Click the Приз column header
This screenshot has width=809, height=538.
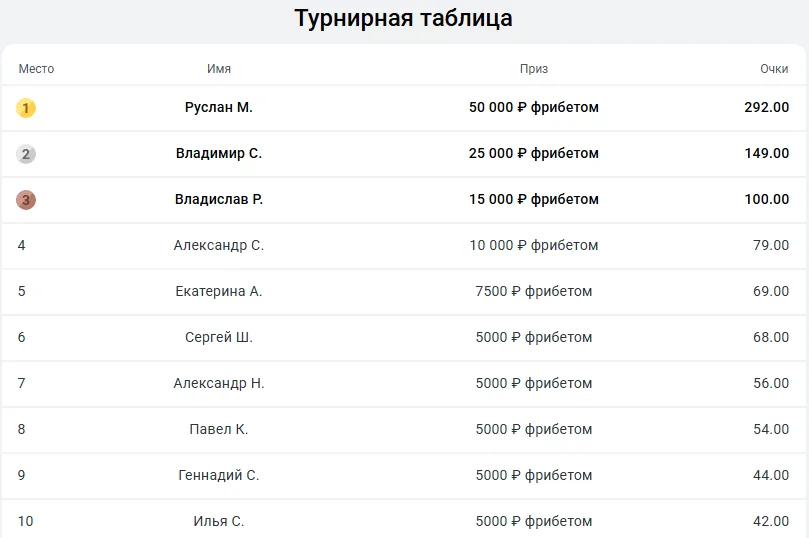[533, 69]
